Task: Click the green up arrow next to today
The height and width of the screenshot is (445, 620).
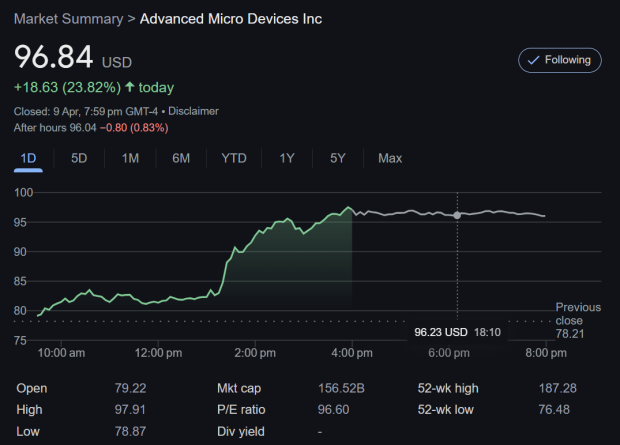Action: pos(130,87)
